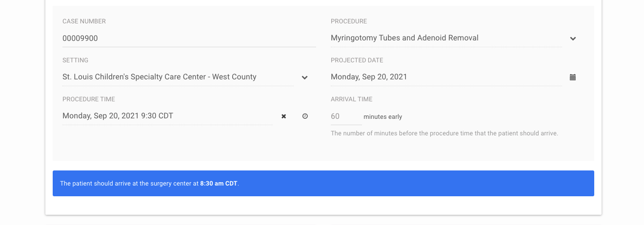This screenshot has height=225, width=644.
Task: Click the bold 8:30 am CDT time
Action: [219, 184]
